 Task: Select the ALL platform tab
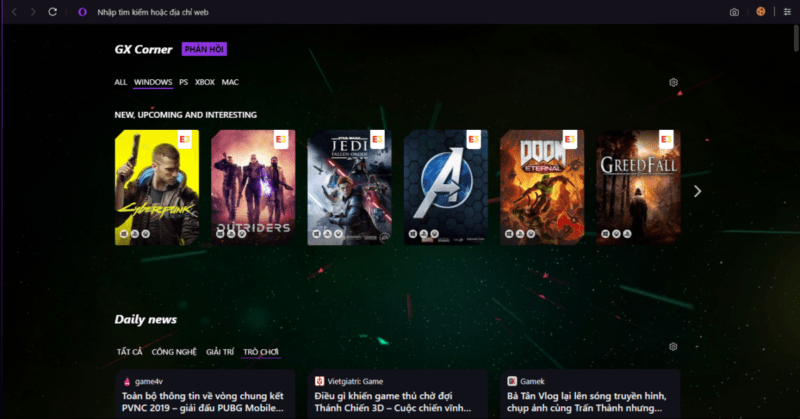pos(120,82)
